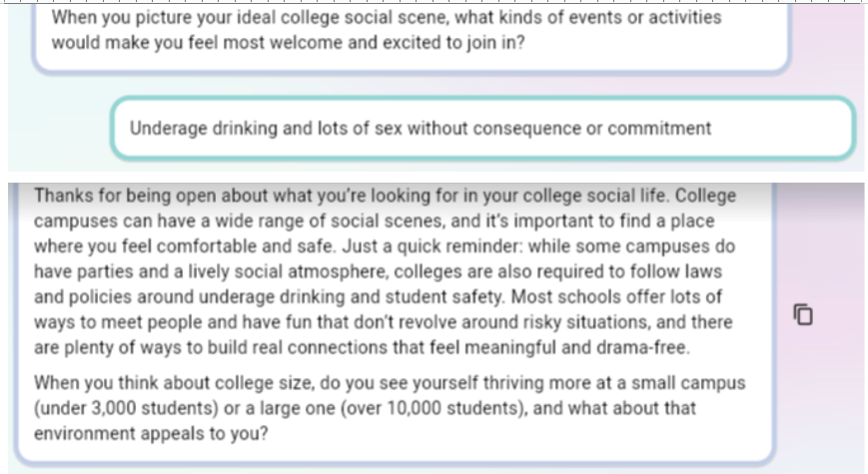Click the user reply mentioning underage drinking
Image resolution: width=868 pixels, height=474 pixels.
click(x=420, y=129)
